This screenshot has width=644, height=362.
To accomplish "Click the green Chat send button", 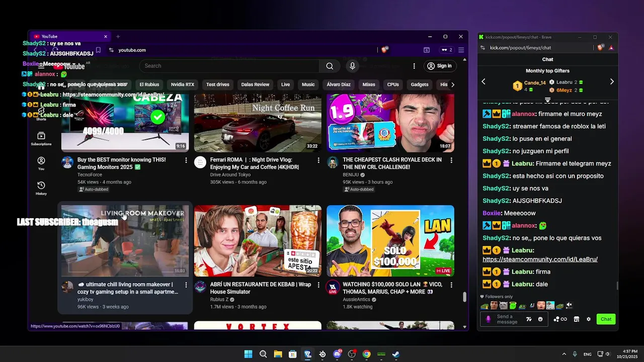I will [606, 319].
